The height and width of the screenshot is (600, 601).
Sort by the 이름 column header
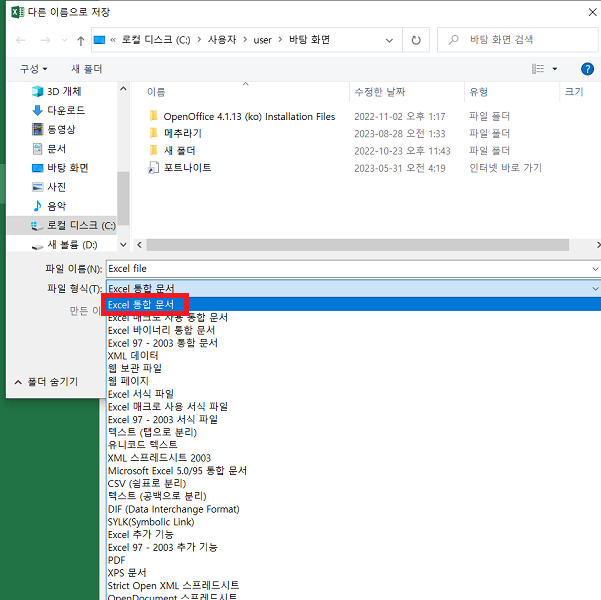[156, 92]
